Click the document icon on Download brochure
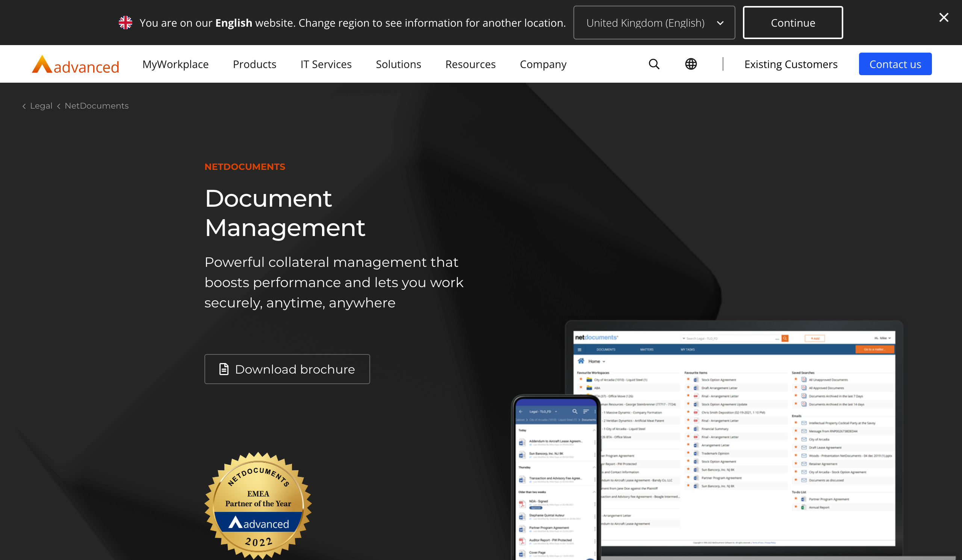The image size is (962, 560). pos(224,369)
